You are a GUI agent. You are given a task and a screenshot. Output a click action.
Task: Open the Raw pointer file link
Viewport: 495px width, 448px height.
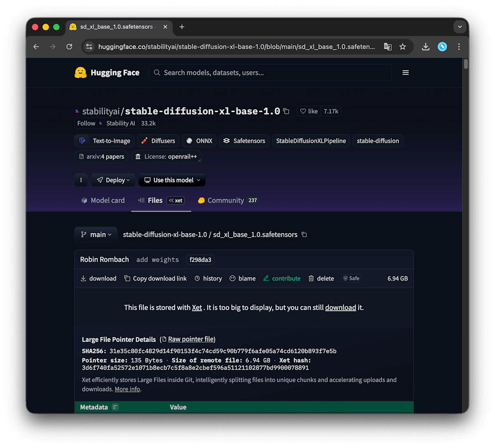(x=191, y=339)
